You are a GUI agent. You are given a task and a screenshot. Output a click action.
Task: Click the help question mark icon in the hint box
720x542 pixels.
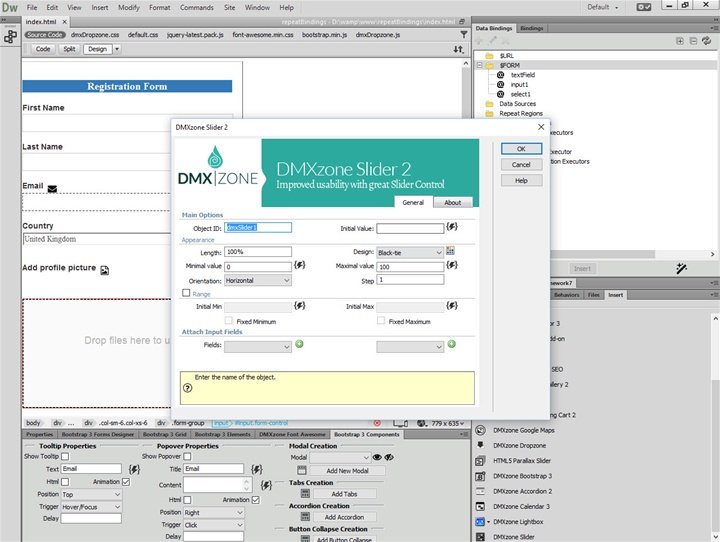pos(188,388)
